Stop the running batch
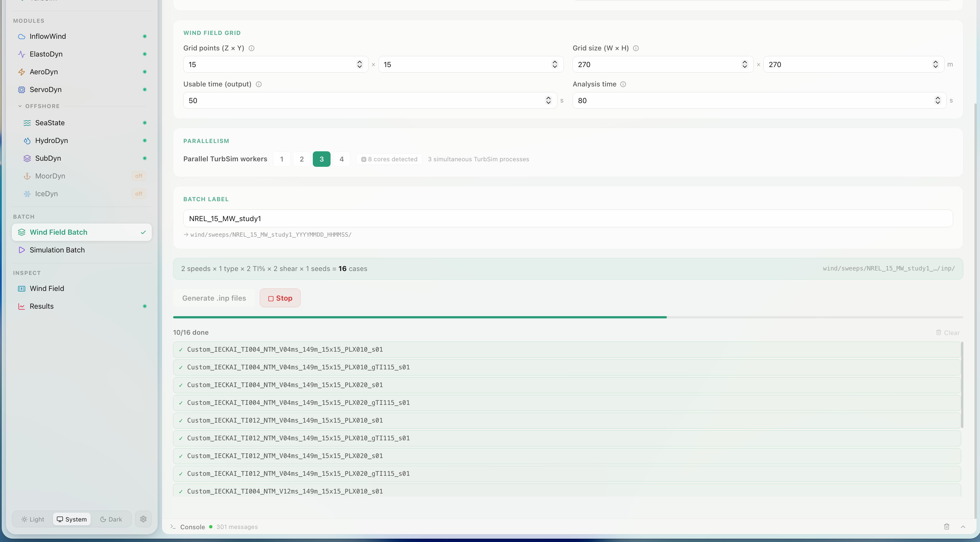The width and height of the screenshot is (980, 542). [280, 298]
